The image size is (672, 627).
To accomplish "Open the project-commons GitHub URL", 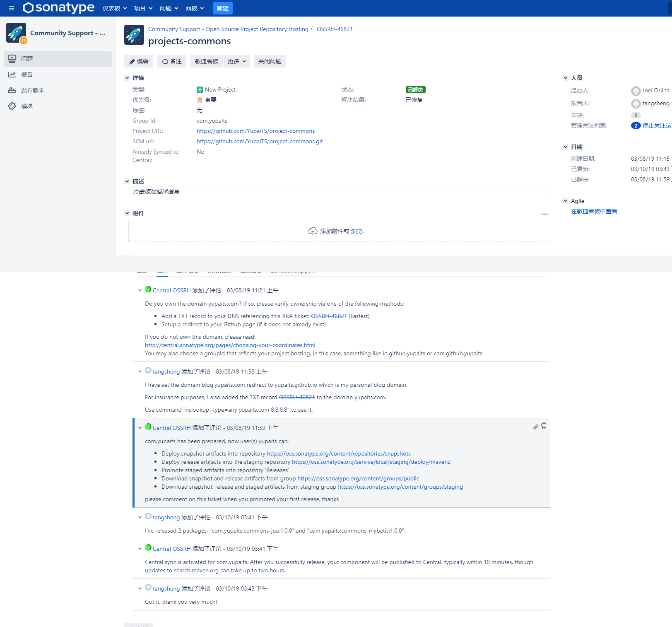I will coord(255,131).
